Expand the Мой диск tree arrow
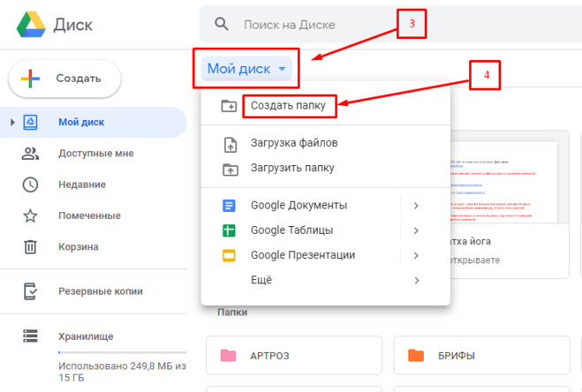The width and height of the screenshot is (582, 392). 11,123
